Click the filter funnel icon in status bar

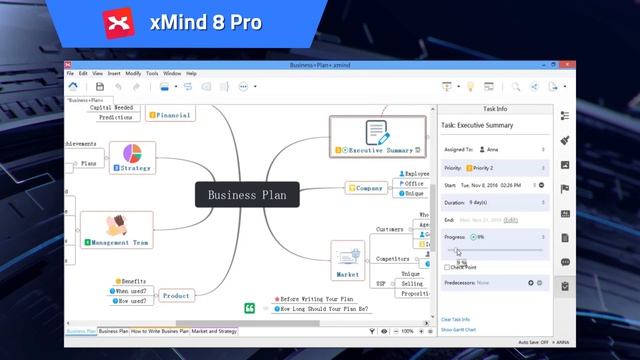[372, 331]
